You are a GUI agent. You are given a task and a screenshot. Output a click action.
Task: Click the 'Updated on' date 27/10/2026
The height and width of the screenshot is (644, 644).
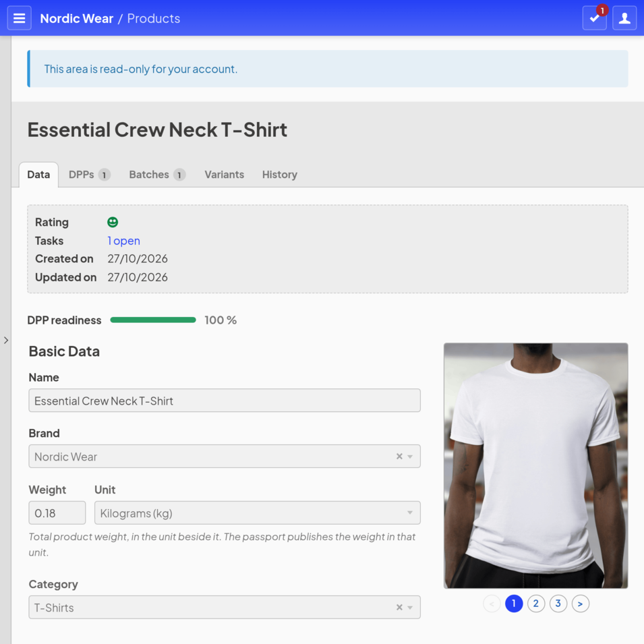[x=138, y=277]
